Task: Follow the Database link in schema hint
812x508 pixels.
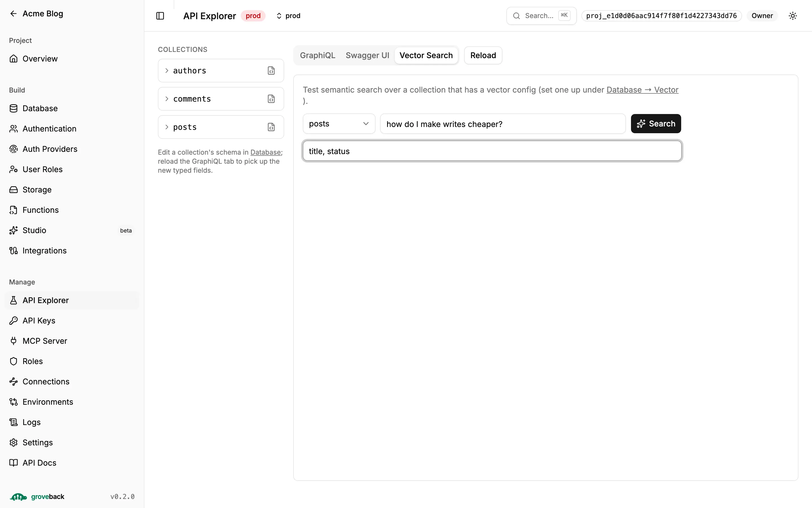Action: click(x=265, y=152)
